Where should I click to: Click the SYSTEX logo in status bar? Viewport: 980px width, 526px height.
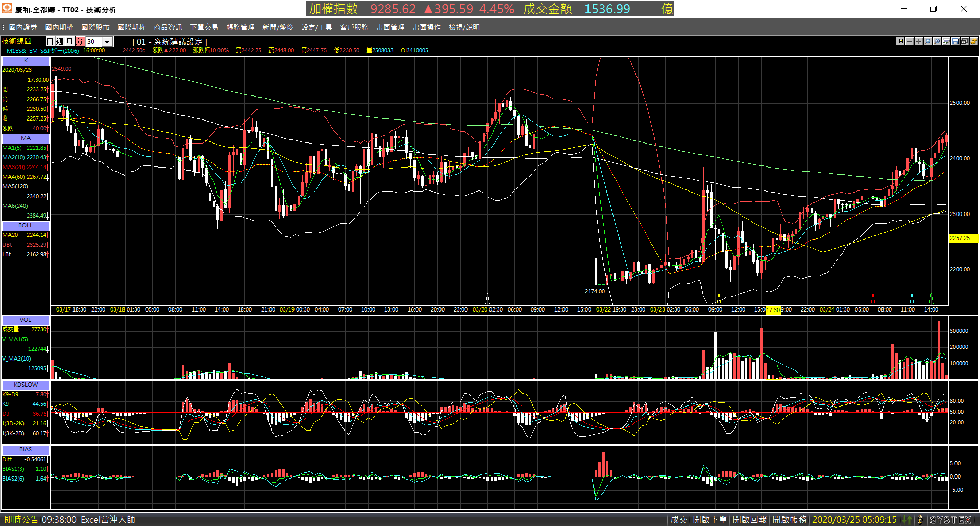[950, 520]
